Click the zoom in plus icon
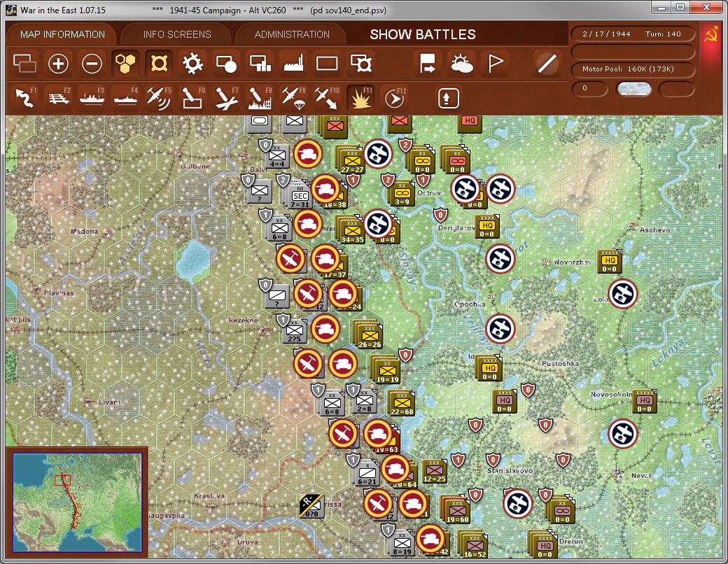 [59, 64]
